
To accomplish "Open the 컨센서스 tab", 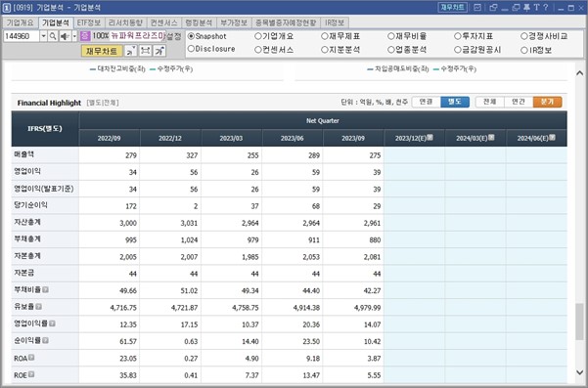I will click(163, 22).
